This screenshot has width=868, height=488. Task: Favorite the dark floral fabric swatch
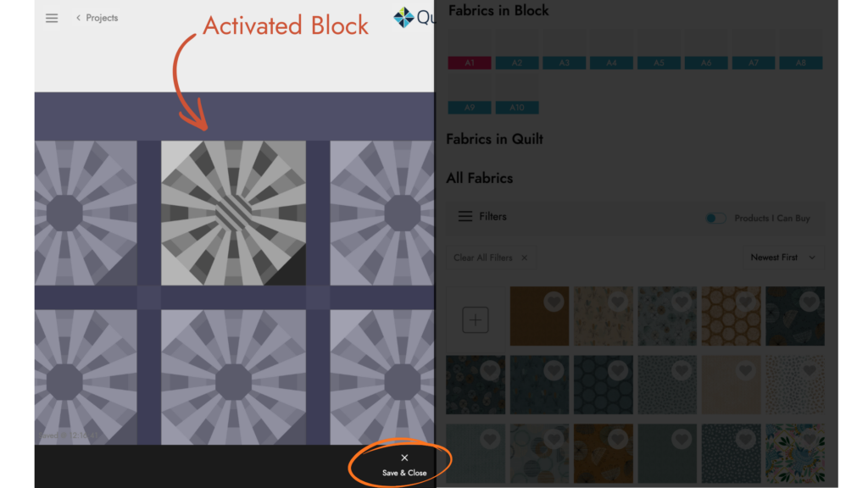click(490, 371)
